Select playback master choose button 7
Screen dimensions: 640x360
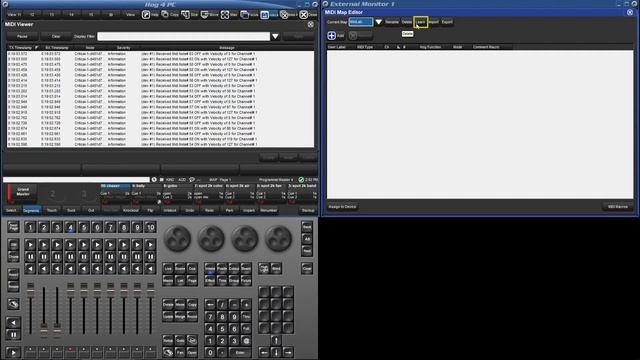(x=110, y=227)
